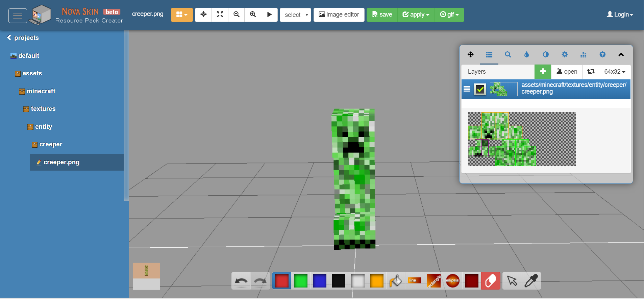Select the arrow pointer tool
Screen dimensions: 644x299
click(x=512, y=281)
